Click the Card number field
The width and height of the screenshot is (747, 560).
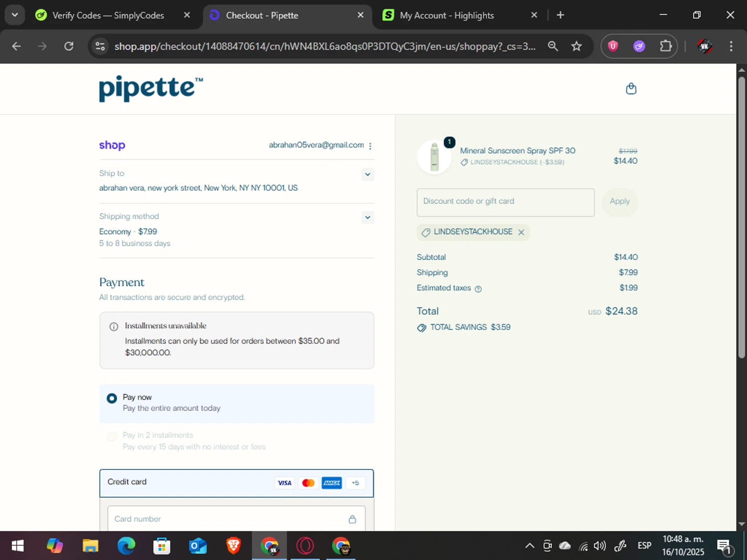click(237, 519)
